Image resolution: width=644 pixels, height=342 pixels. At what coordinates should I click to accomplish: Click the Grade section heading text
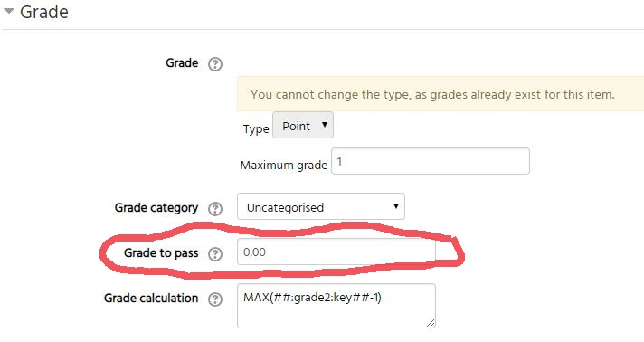pyautogui.click(x=44, y=12)
